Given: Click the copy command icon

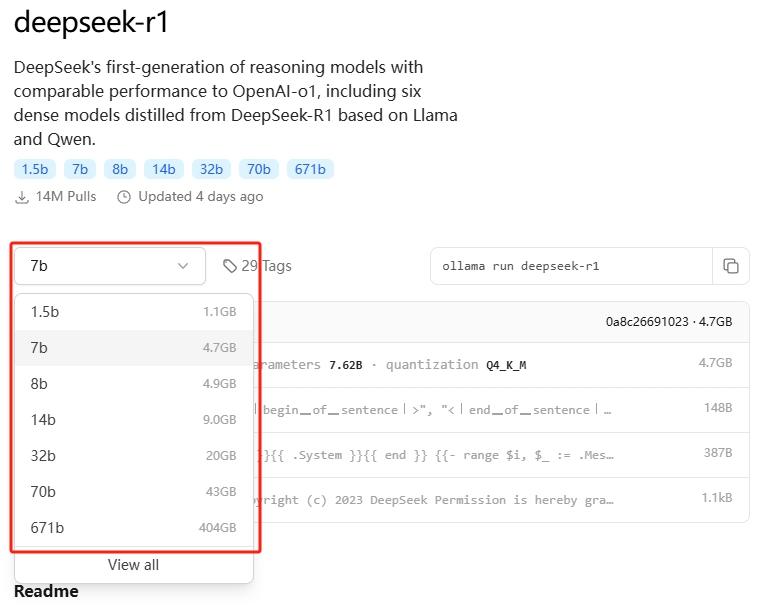Looking at the screenshot, I should tap(731, 266).
